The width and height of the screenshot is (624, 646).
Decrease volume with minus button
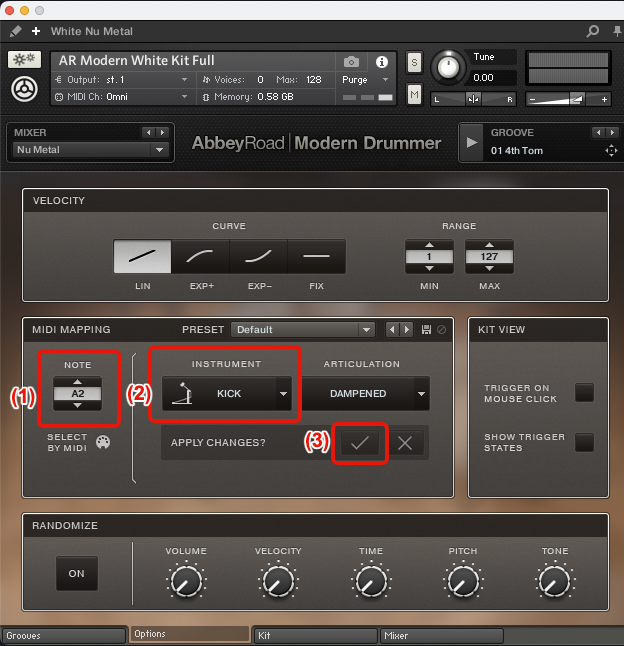[x=533, y=99]
